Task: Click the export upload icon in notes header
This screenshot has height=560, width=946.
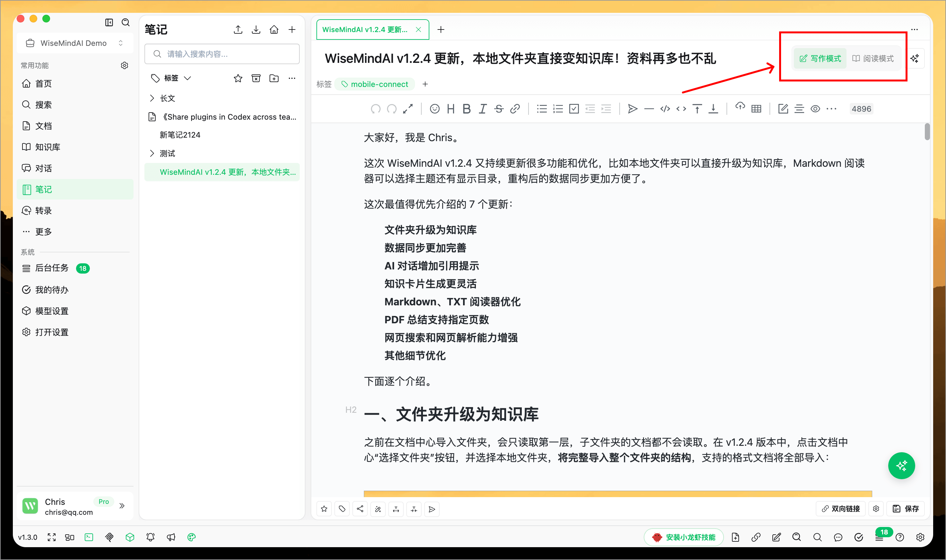Action: point(238,30)
